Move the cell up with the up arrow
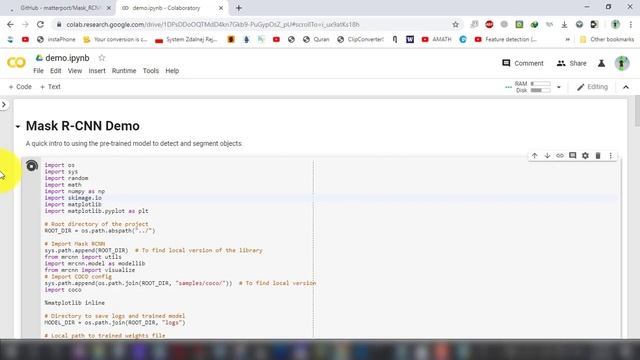 [x=534, y=156]
